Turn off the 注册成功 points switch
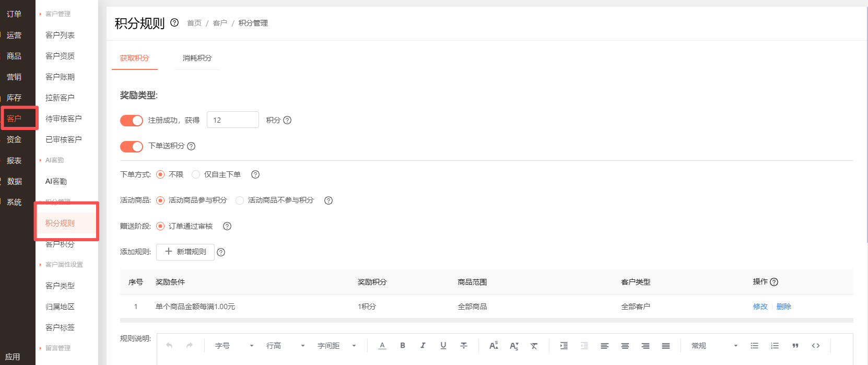 tap(132, 121)
